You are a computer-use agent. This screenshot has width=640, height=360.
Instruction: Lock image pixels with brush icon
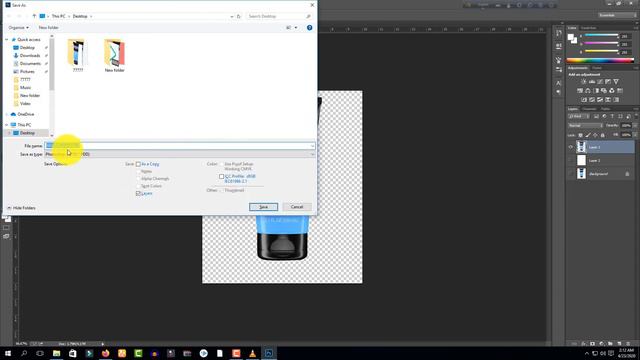pos(588,135)
